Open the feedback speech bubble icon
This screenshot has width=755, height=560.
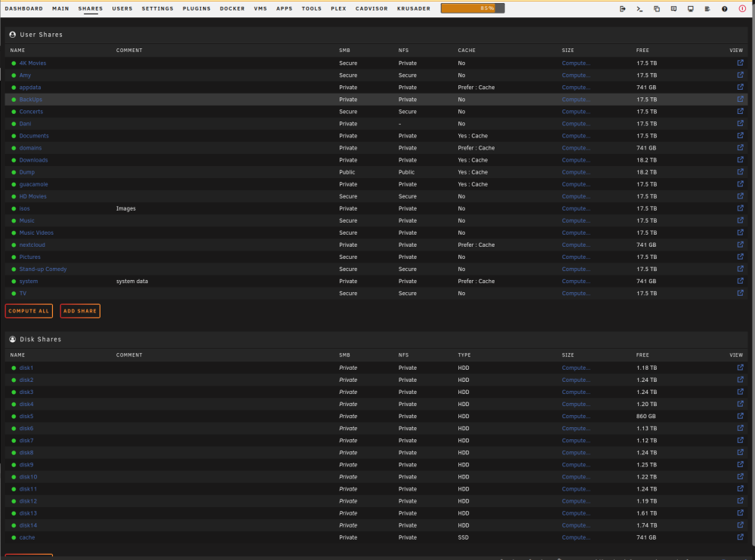click(x=673, y=8)
